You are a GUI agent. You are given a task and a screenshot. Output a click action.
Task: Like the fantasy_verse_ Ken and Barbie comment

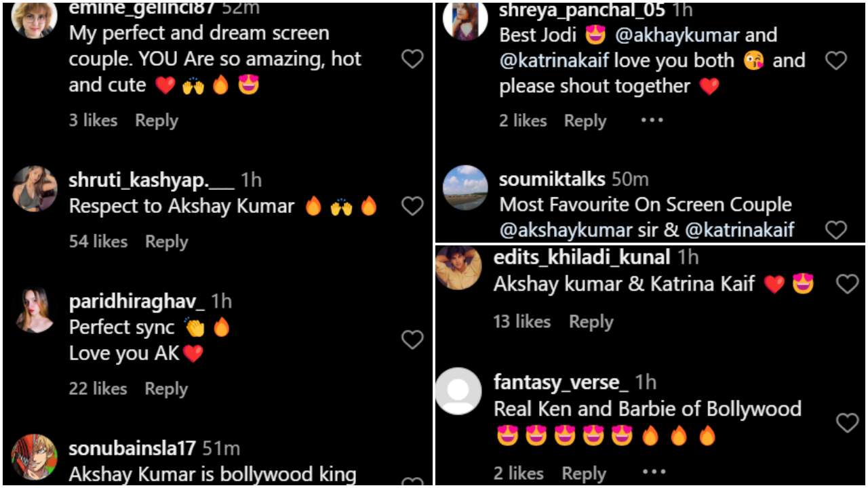coord(847,423)
